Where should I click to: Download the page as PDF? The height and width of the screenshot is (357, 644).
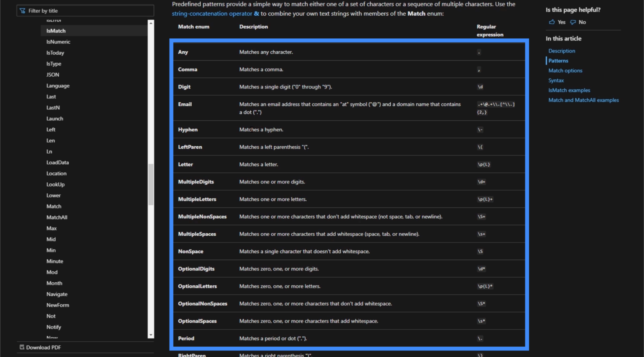click(40, 347)
